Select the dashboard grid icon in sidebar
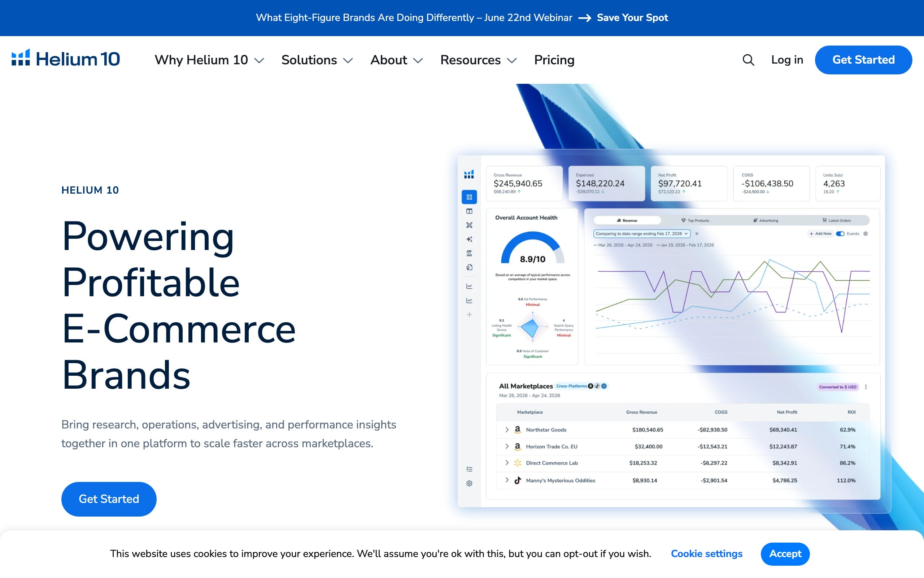924x578 pixels. pos(469,197)
